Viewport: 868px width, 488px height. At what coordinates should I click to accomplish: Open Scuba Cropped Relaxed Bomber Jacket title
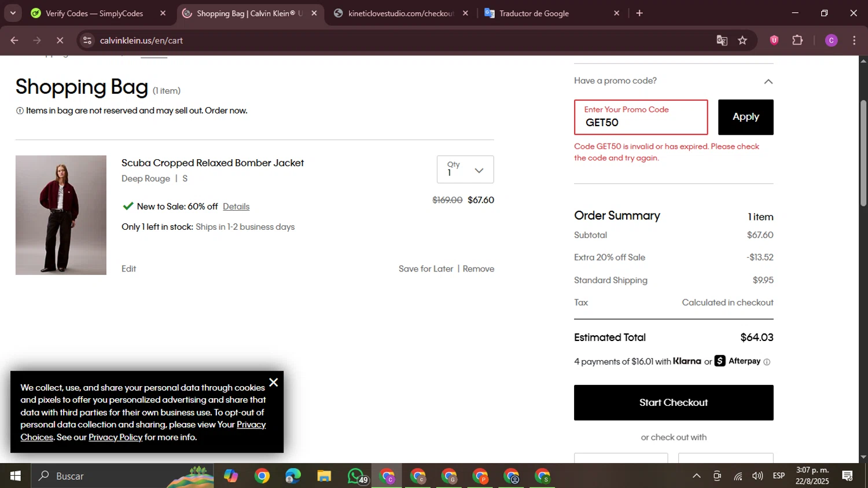(212, 163)
